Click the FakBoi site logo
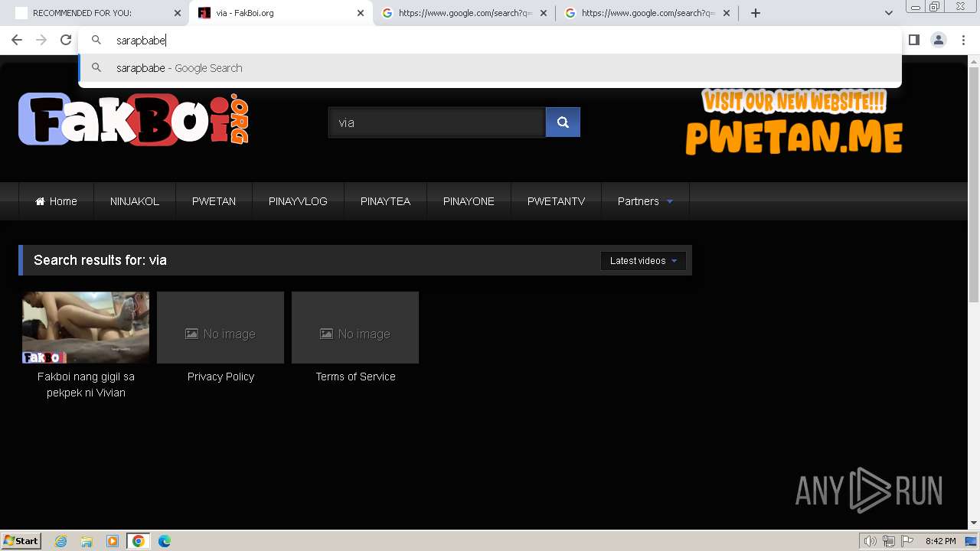 [x=133, y=119]
